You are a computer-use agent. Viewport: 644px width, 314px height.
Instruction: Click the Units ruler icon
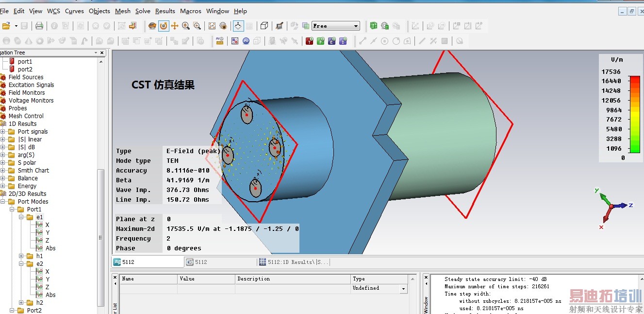click(x=219, y=41)
